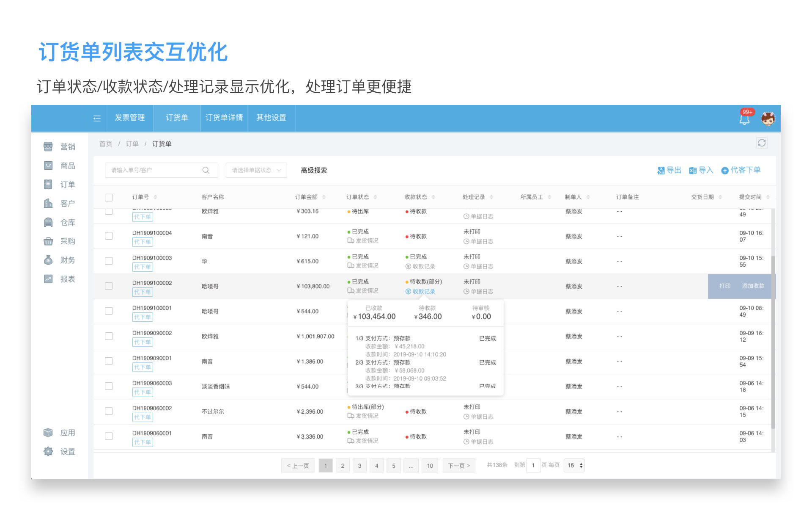This screenshot has width=812, height=508.
Task: Open the items-per-page 15 selector
Action: click(x=574, y=466)
